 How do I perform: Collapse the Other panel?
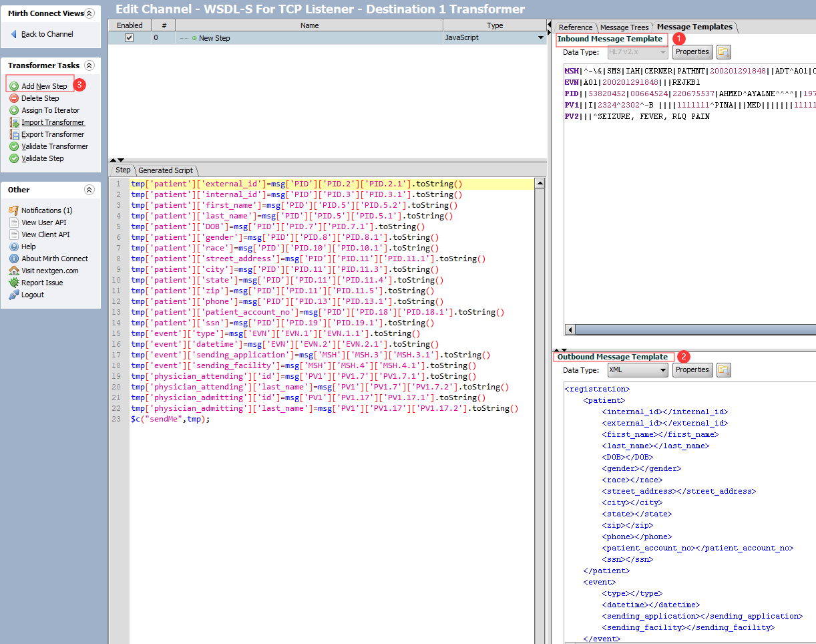89,190
